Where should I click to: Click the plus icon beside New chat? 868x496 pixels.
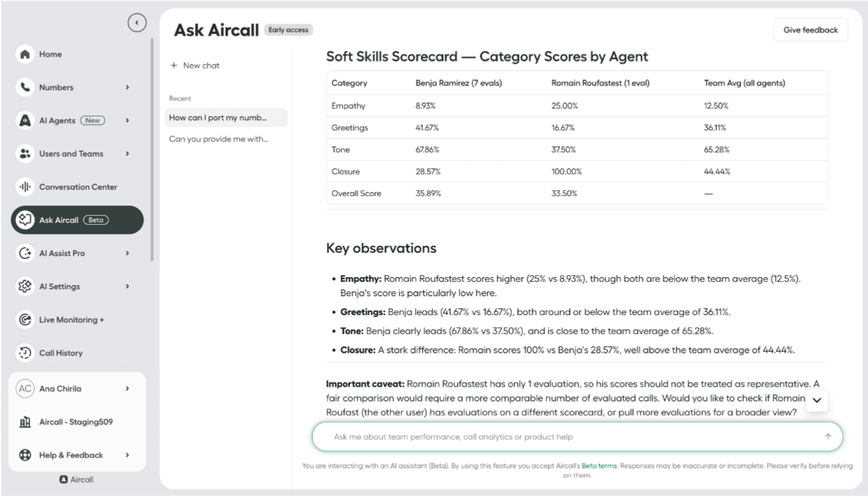(x=174, y=65)
